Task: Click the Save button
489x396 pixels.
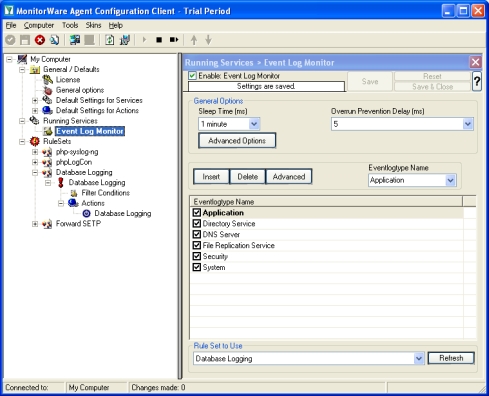Action: tap(370, 81)
